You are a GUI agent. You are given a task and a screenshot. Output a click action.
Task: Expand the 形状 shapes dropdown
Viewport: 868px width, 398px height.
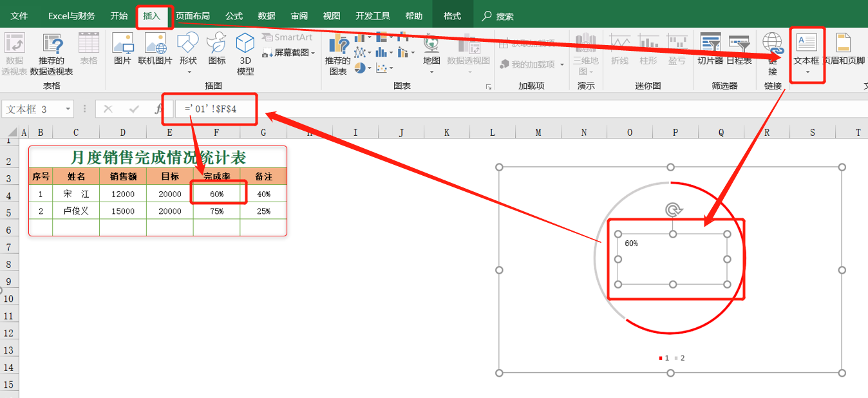point(188,71)
